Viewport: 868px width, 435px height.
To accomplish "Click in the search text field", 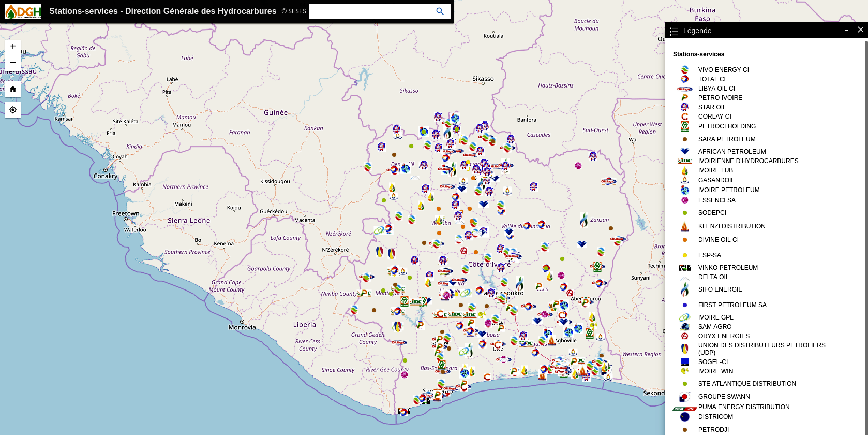I will point(369,11).
